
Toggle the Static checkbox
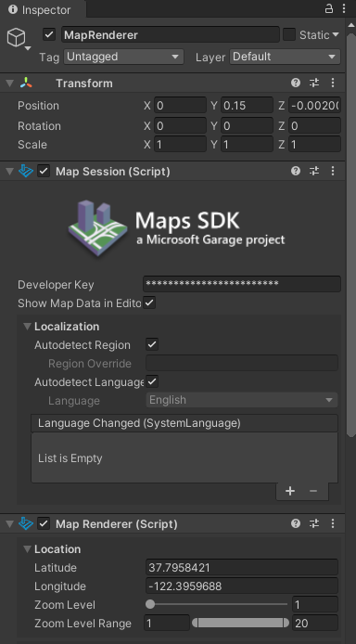tap(289, 35)
